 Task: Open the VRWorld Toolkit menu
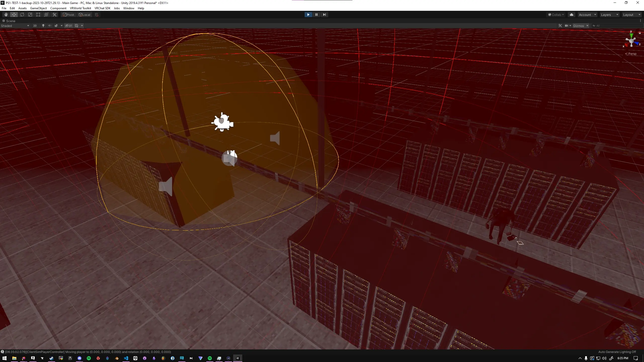click(x=80, y=8)
